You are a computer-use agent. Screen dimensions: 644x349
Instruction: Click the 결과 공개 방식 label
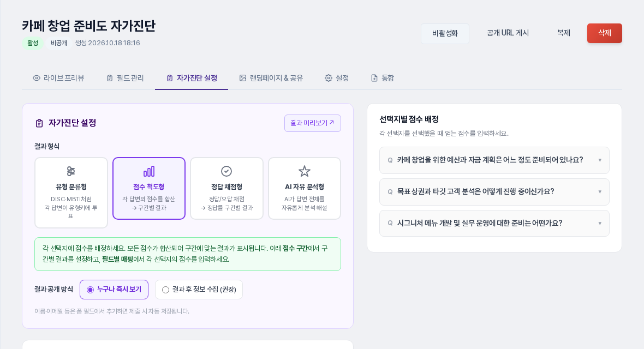click(54, 290)
